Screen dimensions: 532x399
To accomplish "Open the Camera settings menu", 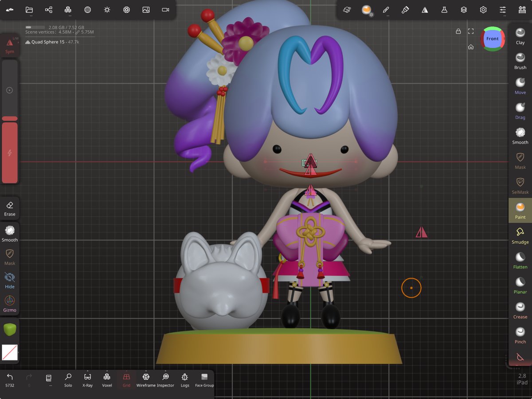I will 165,10.
